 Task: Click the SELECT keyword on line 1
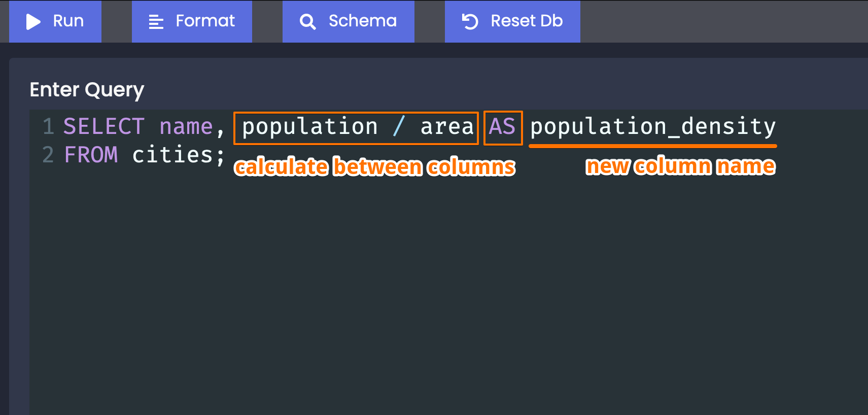click(x=104, y=126)
